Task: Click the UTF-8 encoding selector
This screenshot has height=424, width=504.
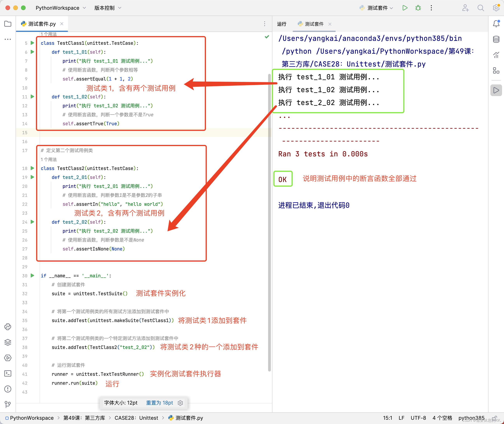Action: coord(418,418)
